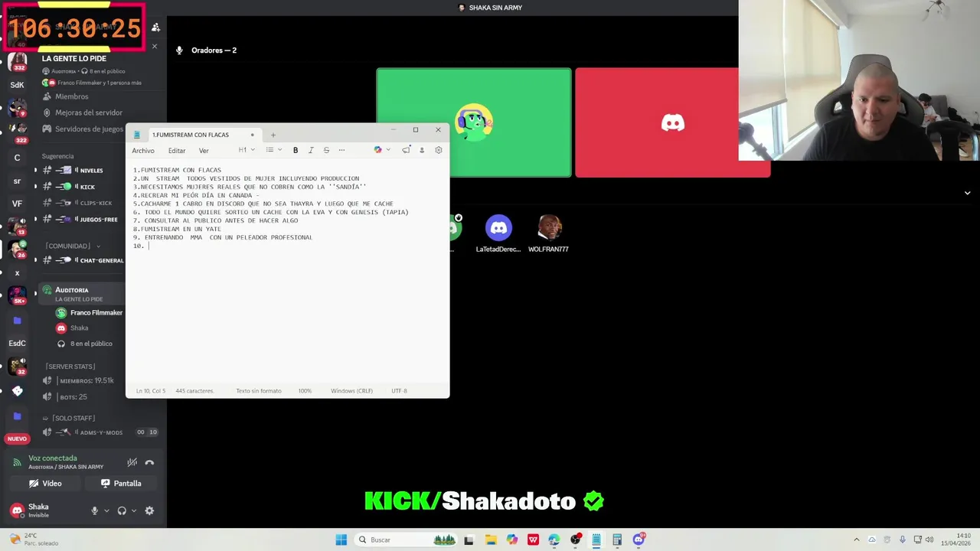Open the Editar menu in Notepad
Image resolution: width=980 pixels, height=551 pixels.
177,151
